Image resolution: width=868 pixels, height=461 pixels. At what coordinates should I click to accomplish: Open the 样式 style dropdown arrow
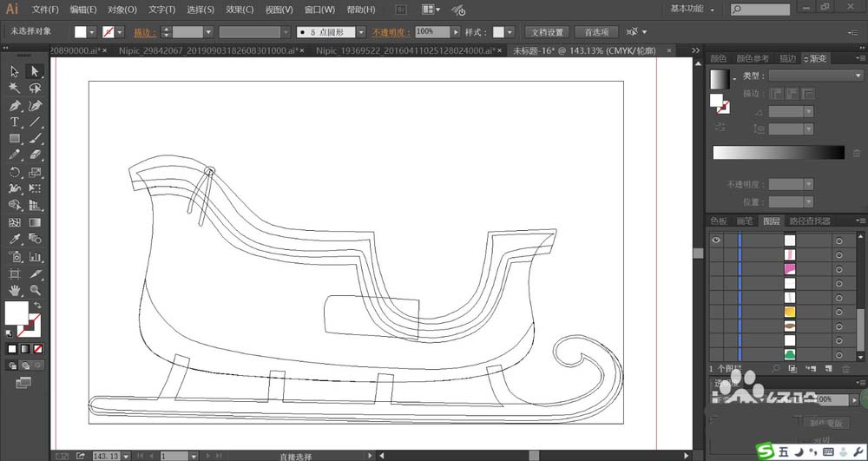tap(510, 32)
